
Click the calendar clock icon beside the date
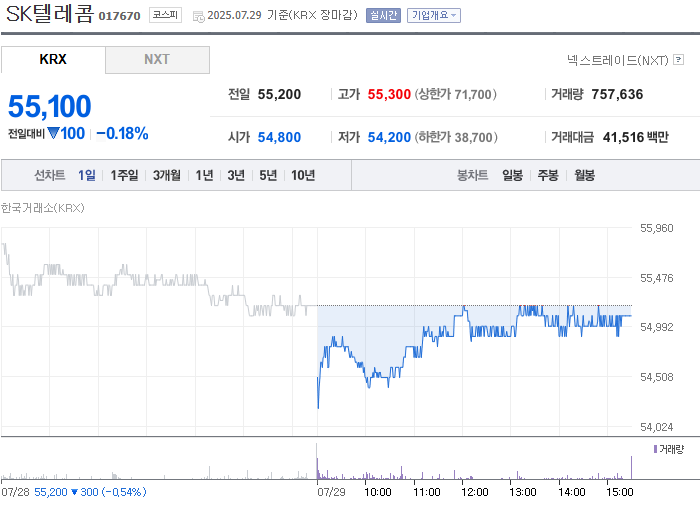tap(198, 17)
